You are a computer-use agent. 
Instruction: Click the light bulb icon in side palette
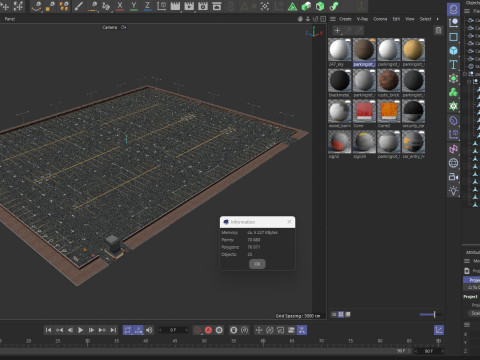pos(453,191)
